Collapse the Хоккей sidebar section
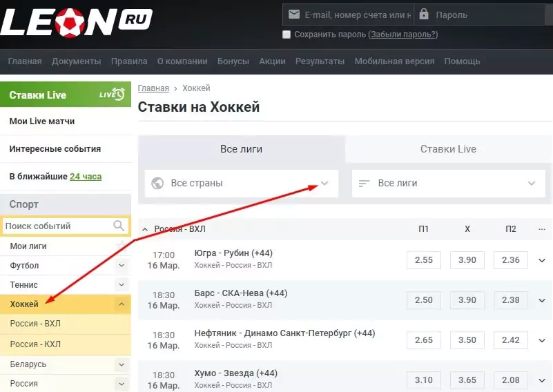The width and height of the screenshot is (553, 392). pos(122,304)
